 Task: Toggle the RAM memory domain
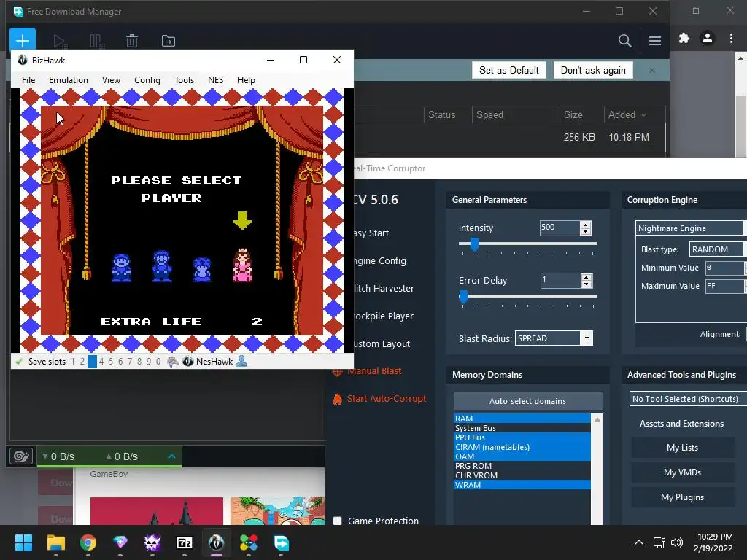pyautogui.click(x=522, y=418)
